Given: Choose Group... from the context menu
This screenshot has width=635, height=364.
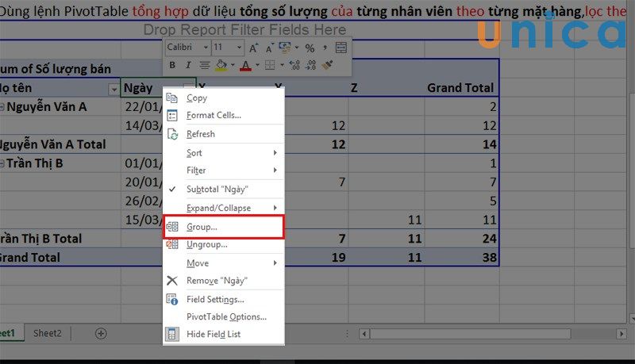Looking at the screenshot, I should coord(224,227).
